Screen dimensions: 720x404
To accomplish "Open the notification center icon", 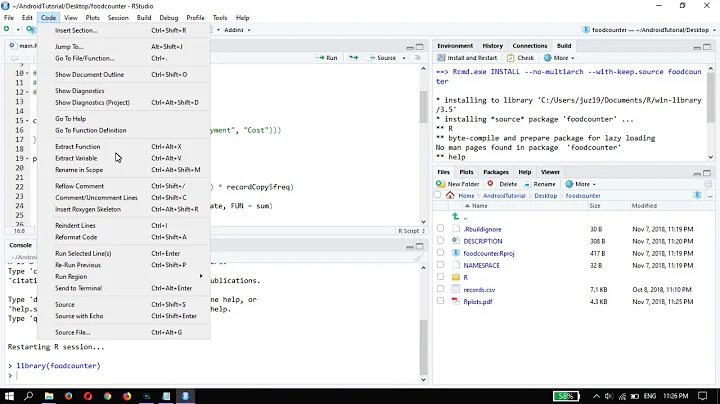I will [x=703, y=396].
